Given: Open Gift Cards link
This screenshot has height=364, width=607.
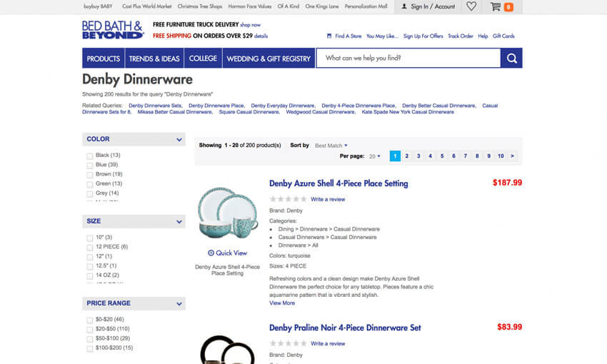Looking at the screenshot, I should (503, 36).
